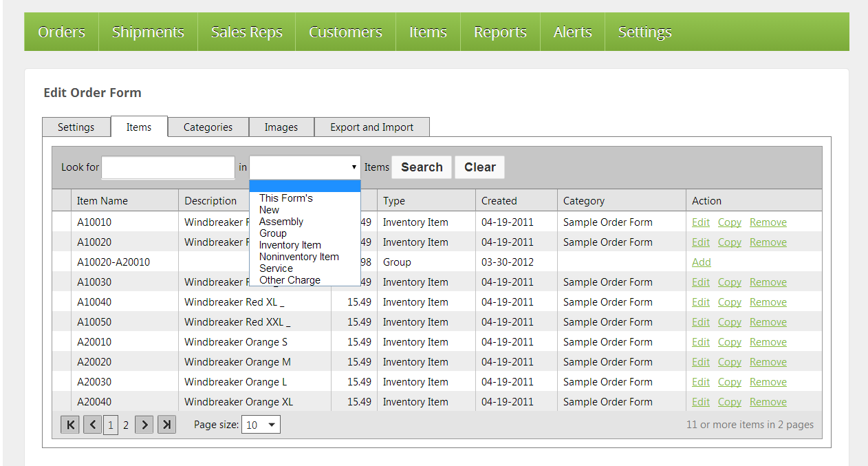Open the Sales Reps menu
This screenshot has width=868, height=466.
click(x=246, y=32)
